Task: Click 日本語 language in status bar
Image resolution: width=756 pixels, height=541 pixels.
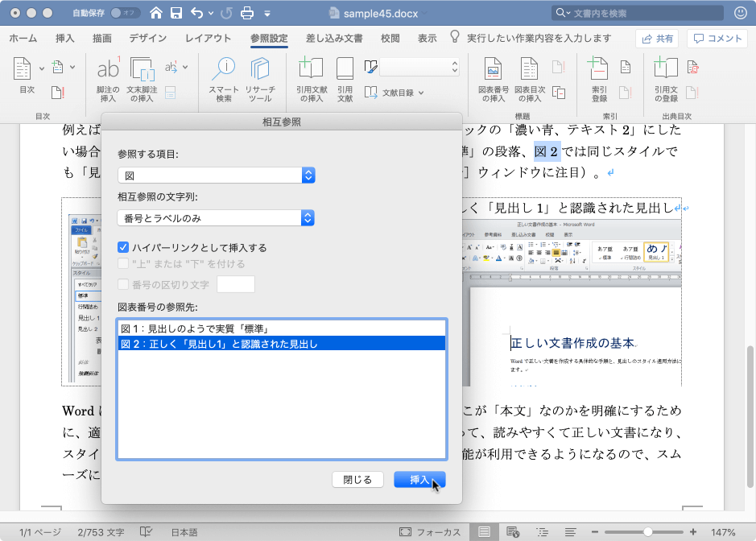Action: pyautogui.click(x=184, y=532)
